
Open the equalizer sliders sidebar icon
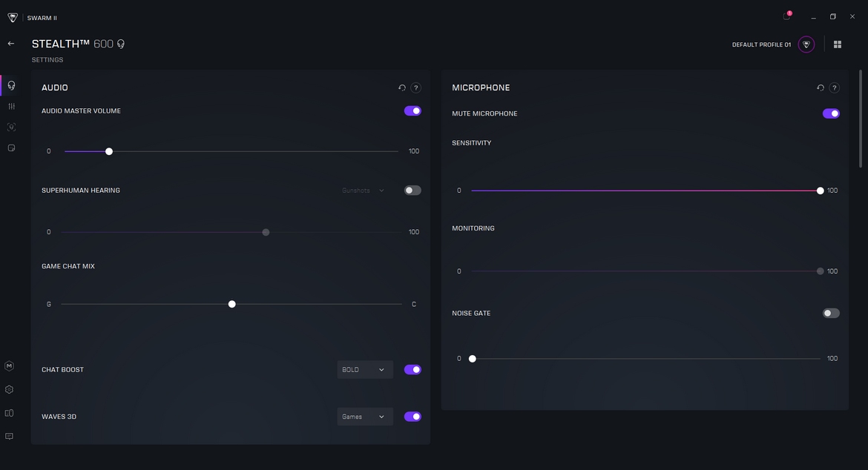pyautogui.click(x=11, y=106)
